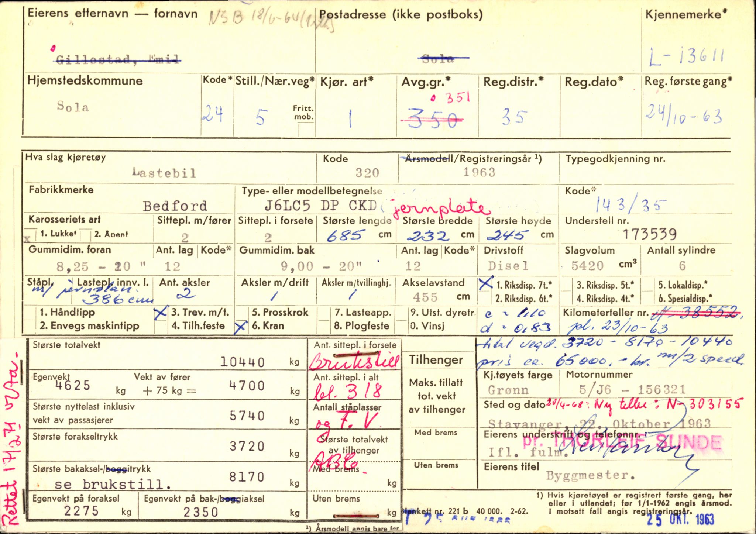Select the model designation 'J6LC5 DP CKD'
This screenshot has width=756, height=534.
pos(320,205)
